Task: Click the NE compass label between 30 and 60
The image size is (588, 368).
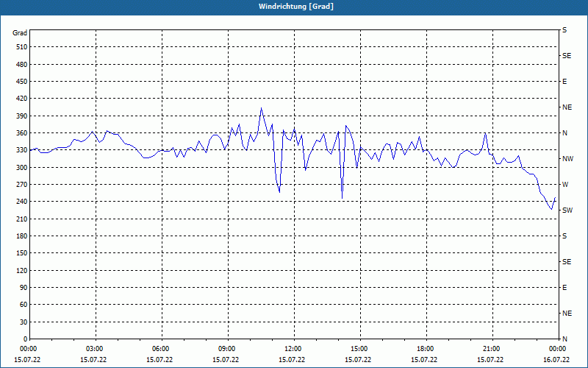Action: [x=567, y=314]
